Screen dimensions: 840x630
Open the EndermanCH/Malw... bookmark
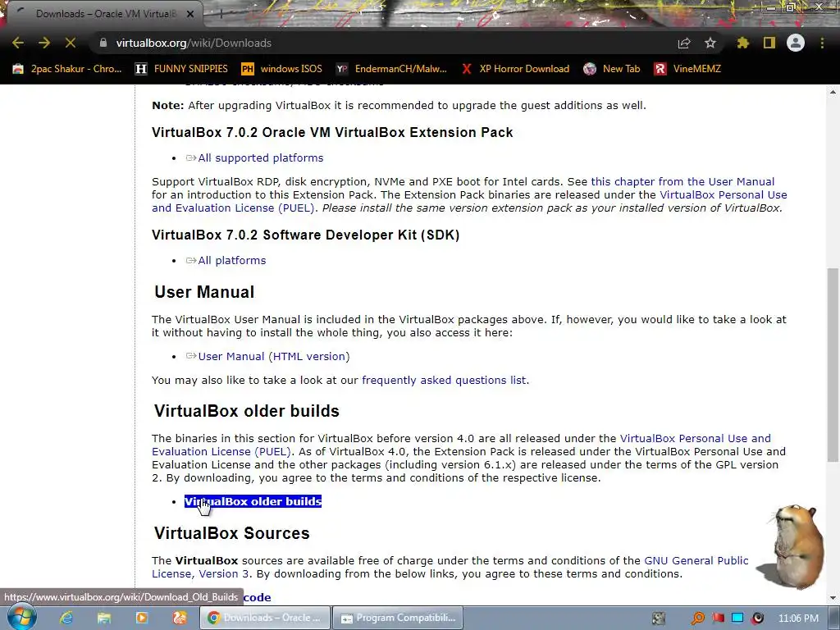[x=391, y=69]
